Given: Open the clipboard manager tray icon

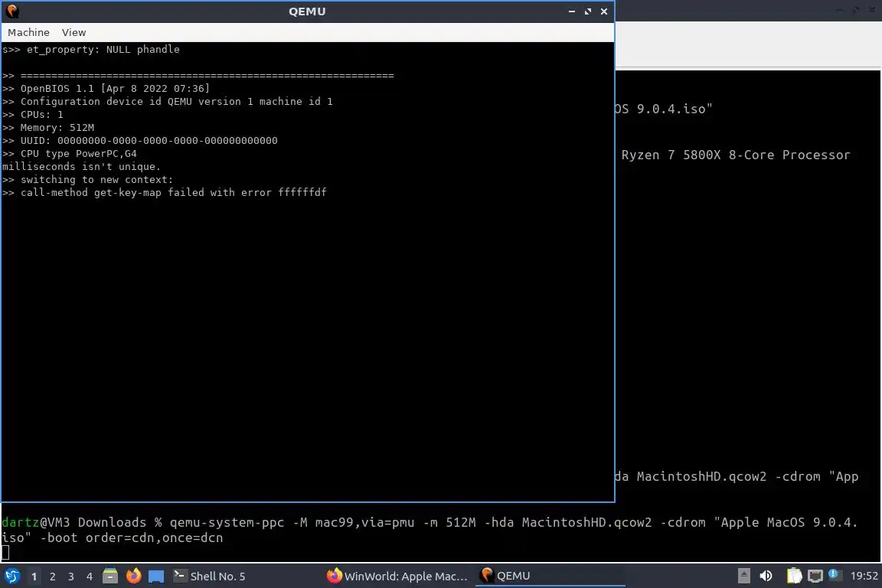Looking at the screenshot, I should click(x=794, y=576).
